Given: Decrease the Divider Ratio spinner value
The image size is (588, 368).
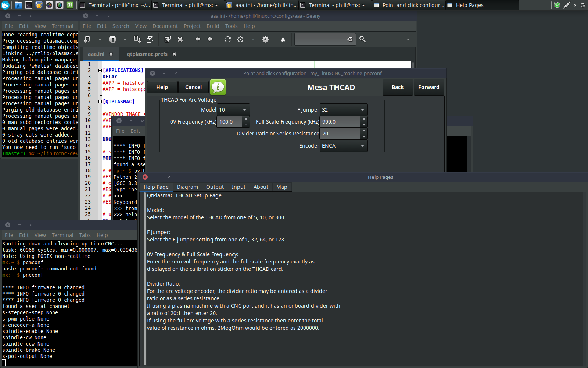Looking at the screenshot, I should point(364,137).
